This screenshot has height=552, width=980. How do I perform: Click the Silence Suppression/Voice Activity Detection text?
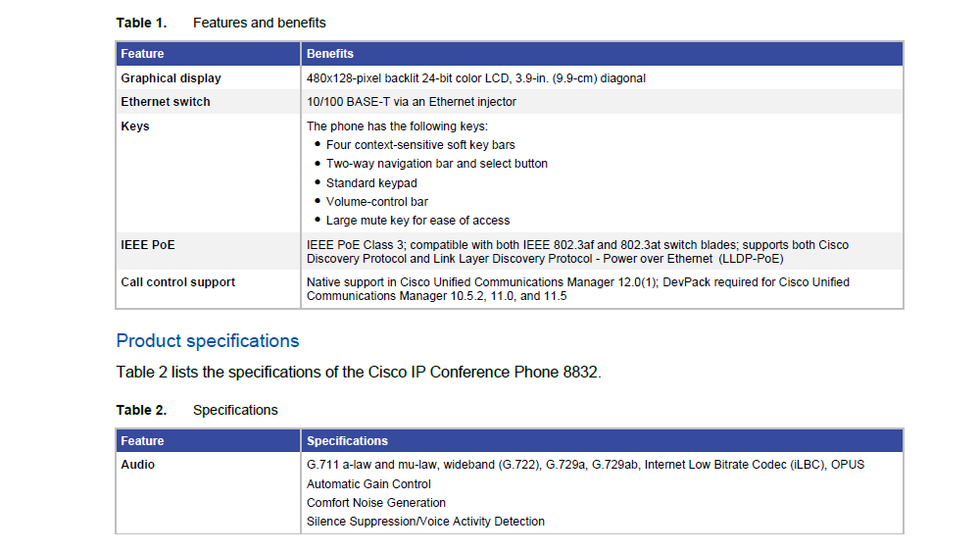point(425,522)
